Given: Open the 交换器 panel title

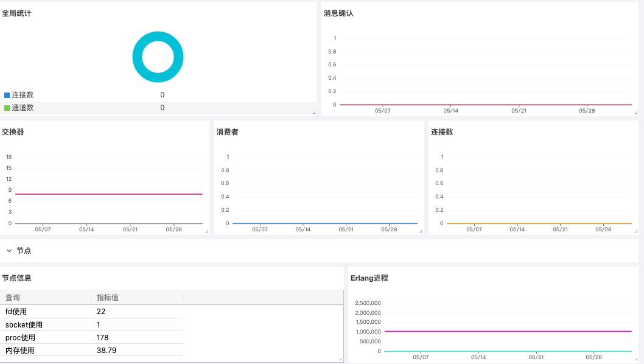Looking at the screenshot, I should point(13,132).
